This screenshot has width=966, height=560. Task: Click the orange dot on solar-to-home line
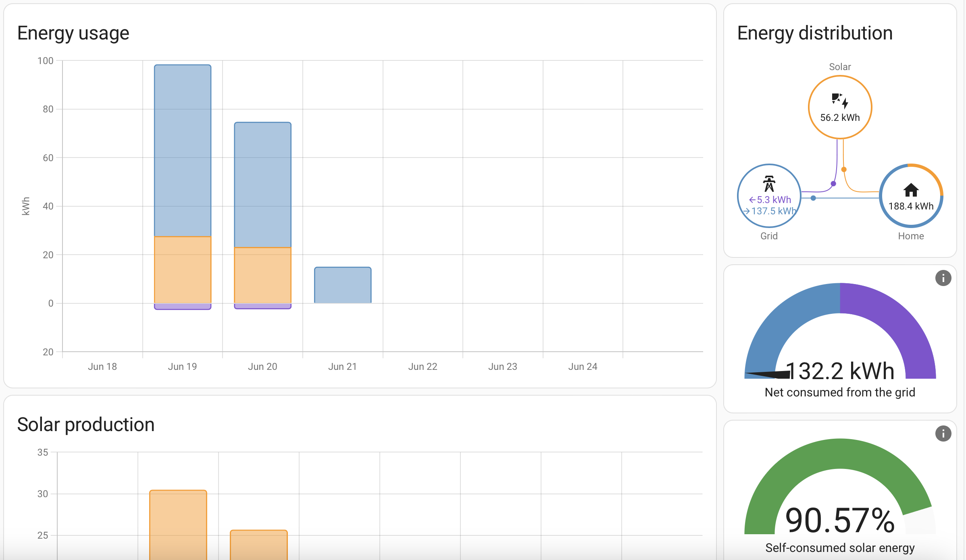point(844,170)
